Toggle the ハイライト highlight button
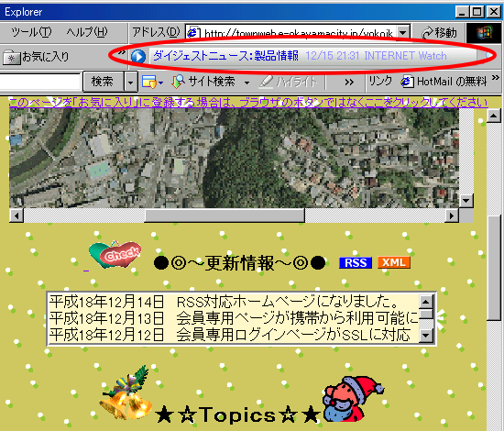 pyautogui.click(x=288, y=82)
